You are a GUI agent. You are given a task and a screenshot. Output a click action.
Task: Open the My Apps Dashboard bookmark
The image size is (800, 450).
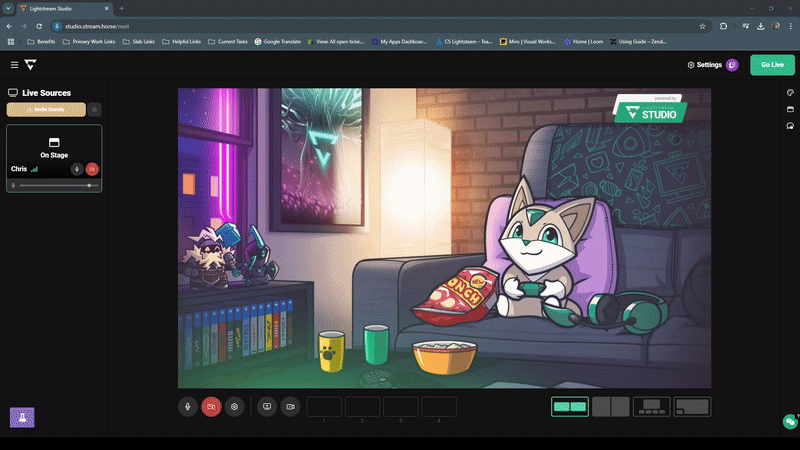(x=399, y=42)
